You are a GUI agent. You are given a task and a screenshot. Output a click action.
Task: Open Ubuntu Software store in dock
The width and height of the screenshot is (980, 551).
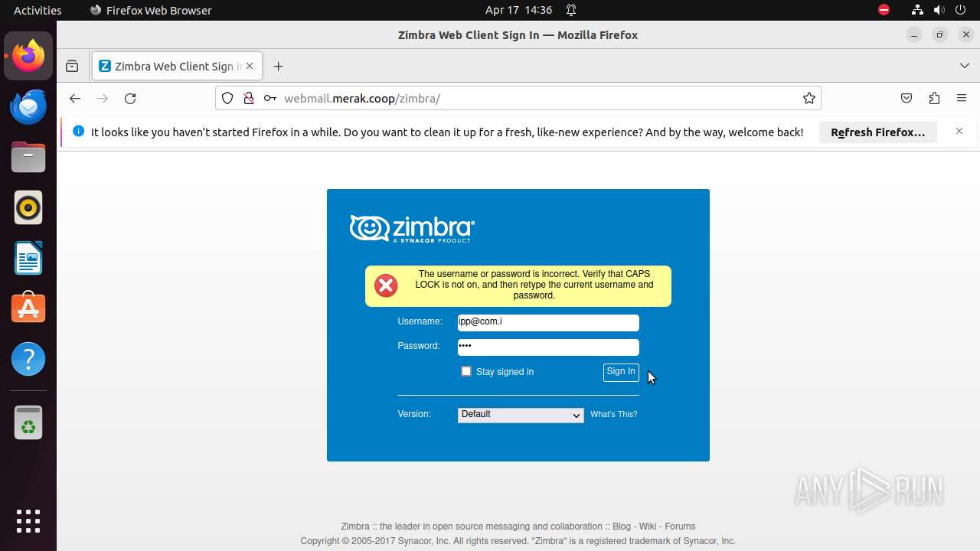click(x=28, y=308)
